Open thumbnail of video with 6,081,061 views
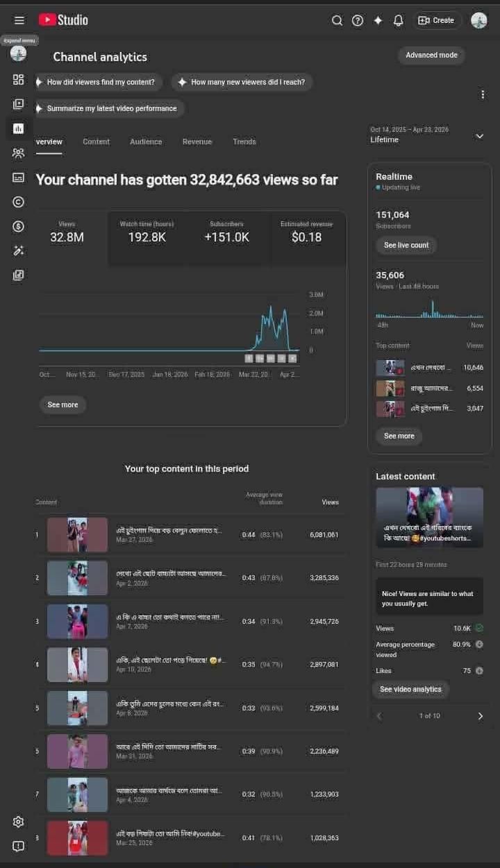The width and height of the screenshot is (500, 868). [77, 535]
